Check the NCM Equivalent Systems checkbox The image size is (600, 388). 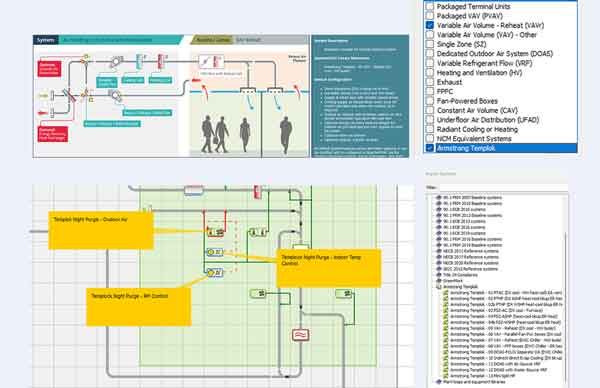pyautogui.click(x=430, y=139)
